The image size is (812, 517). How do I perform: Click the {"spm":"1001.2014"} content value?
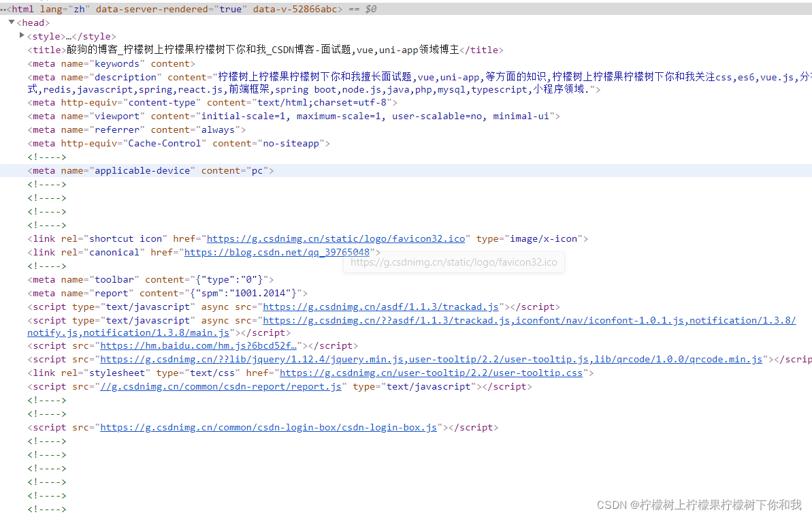[246, 293]
